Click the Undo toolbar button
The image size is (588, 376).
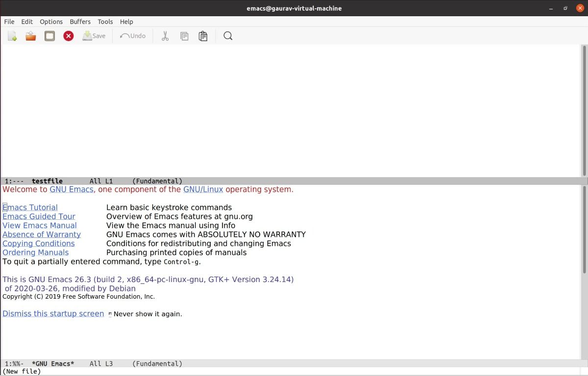click(133, 36)
